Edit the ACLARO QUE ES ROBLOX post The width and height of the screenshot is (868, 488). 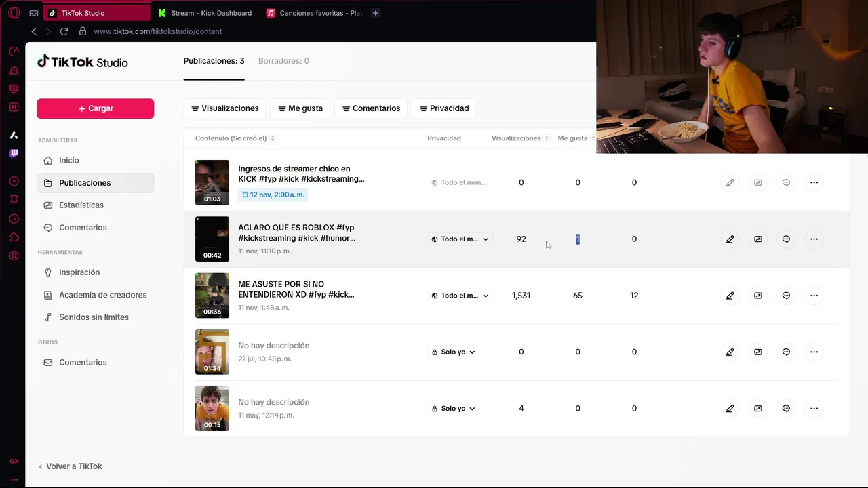click(730, 239)
